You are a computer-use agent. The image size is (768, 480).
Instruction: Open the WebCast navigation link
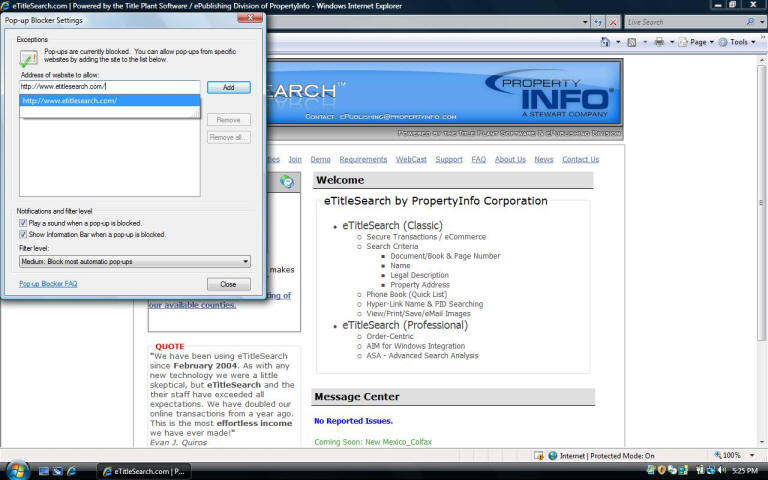pos(411,160)
